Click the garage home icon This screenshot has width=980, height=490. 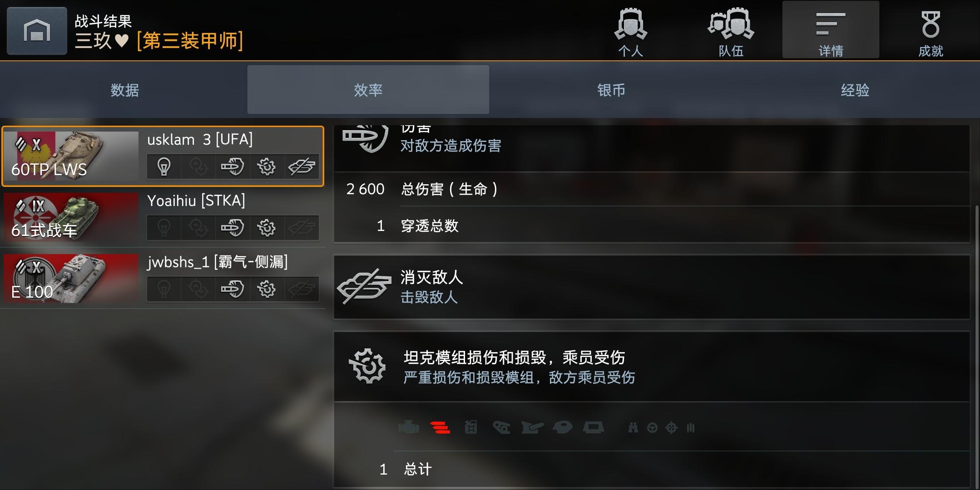point(37,31)
